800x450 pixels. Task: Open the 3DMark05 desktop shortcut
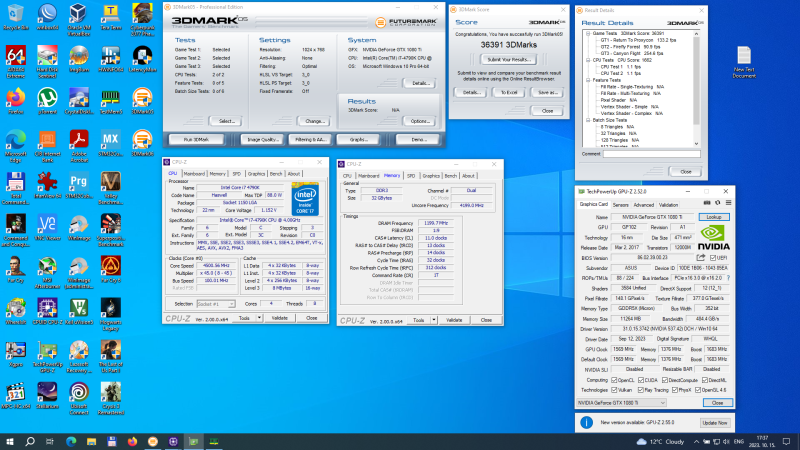click(x=142, y=101)
